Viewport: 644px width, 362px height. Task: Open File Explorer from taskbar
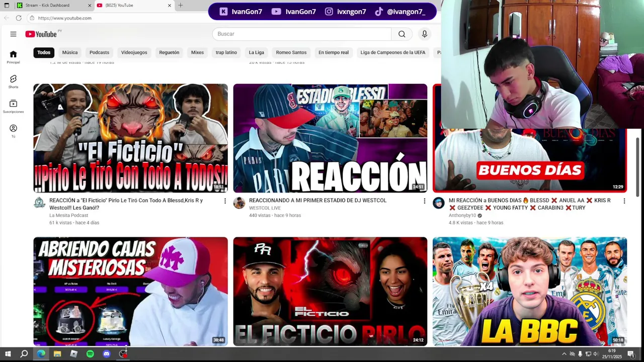(x=57, y=354)
